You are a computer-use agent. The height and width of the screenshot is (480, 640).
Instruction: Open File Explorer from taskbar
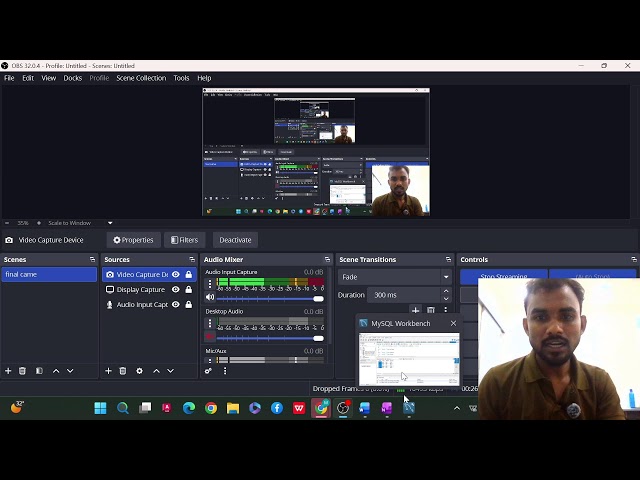(x=233, y=408)
